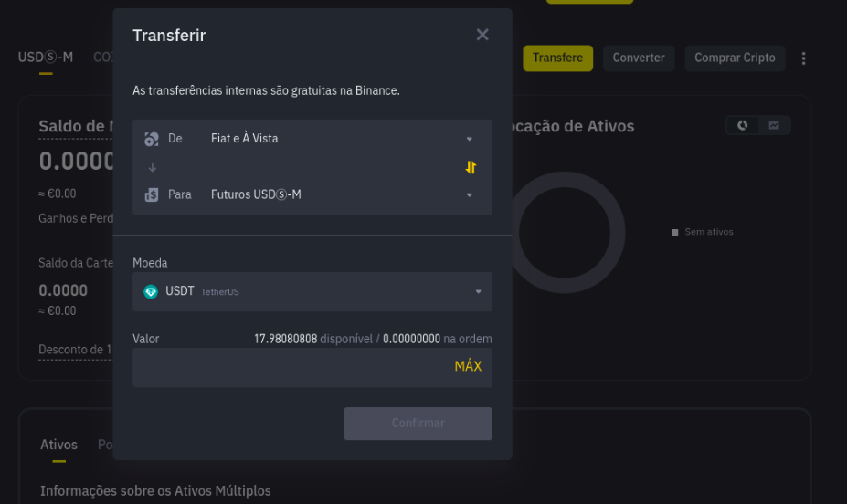The width and height of the screenshot is (847, 504).
Task: Open the Moeda USDT currency dropdown
Action: click(312, 292)
